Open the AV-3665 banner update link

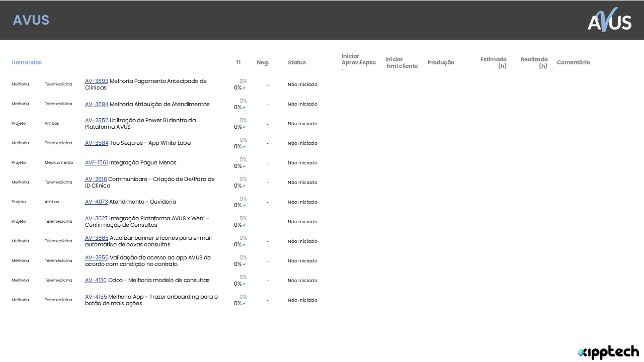(97, 238)
